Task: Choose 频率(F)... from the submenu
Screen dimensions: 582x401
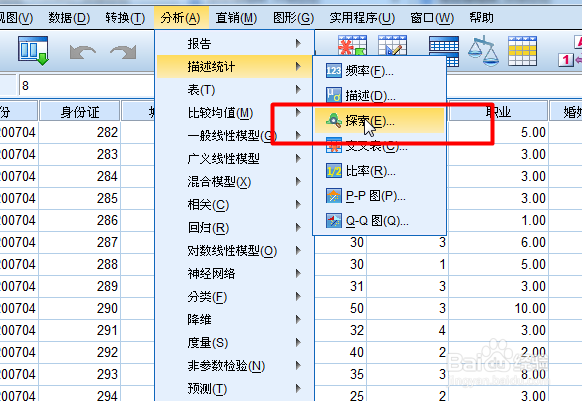Action: pos(379,70)
